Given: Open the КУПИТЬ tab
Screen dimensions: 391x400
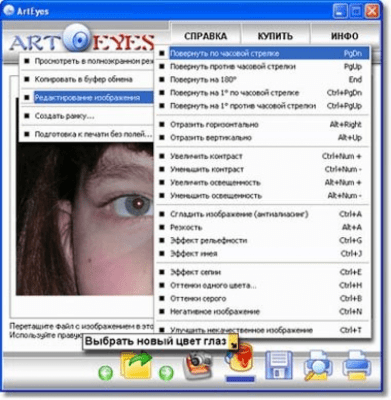Looking at the screenshot, I should point(275,36).
